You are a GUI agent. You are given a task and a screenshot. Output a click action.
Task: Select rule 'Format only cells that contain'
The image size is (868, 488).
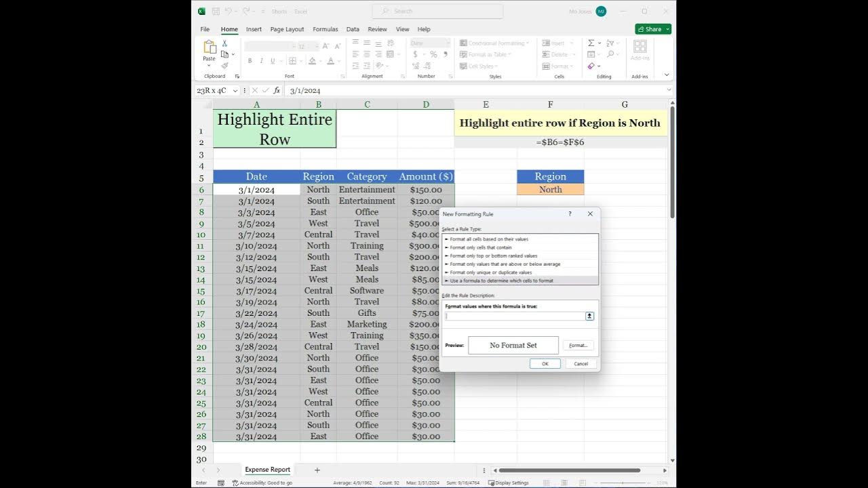[521, 247]
